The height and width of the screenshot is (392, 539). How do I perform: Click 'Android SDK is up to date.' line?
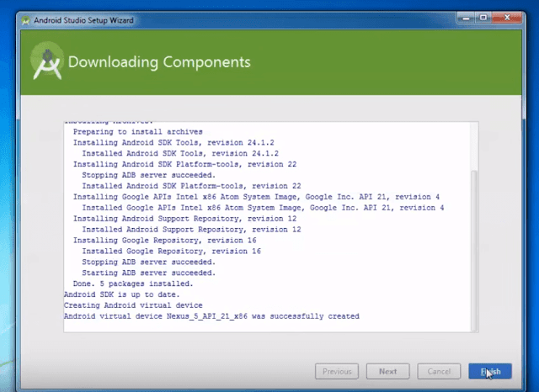[121, 294]
